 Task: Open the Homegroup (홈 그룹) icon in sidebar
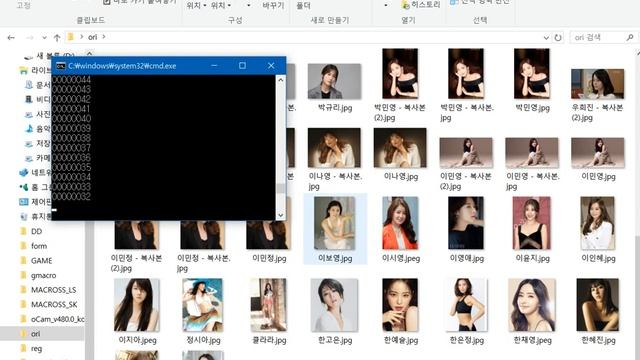click(x=24, y=187)
